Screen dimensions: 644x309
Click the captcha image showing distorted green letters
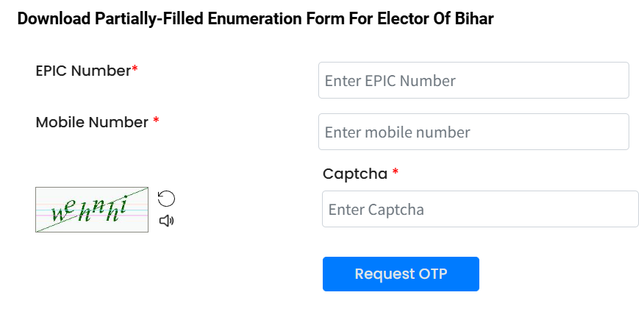[92, 210]
